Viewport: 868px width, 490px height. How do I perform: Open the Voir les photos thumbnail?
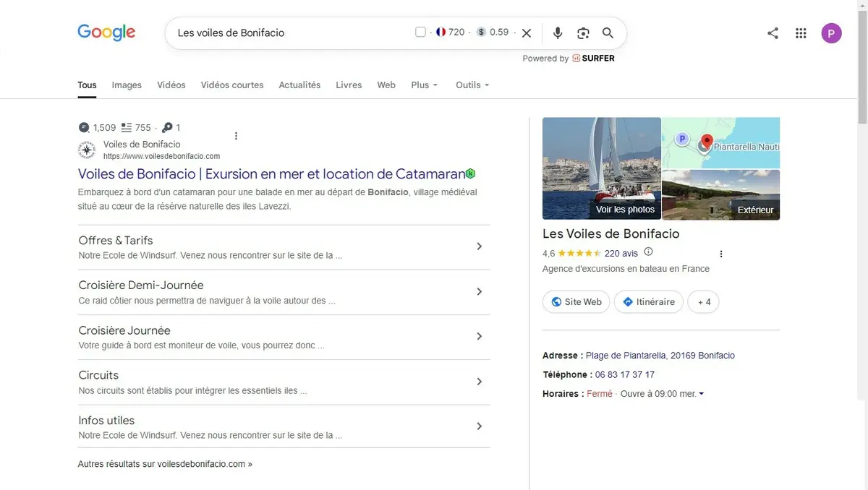point(602,168)
